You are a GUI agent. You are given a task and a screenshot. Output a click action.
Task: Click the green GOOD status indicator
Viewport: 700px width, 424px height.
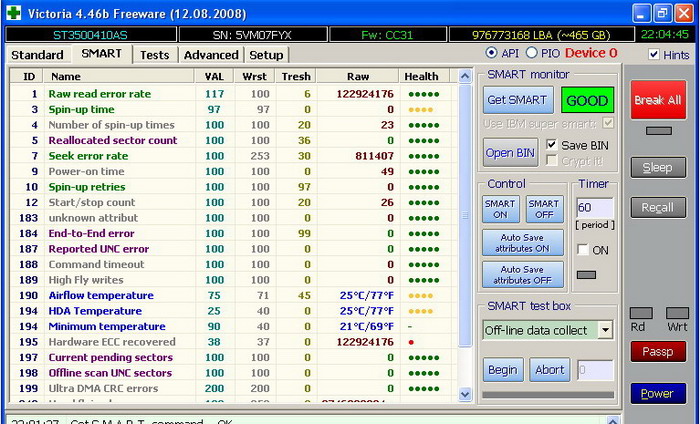click(x=587, y=101)
